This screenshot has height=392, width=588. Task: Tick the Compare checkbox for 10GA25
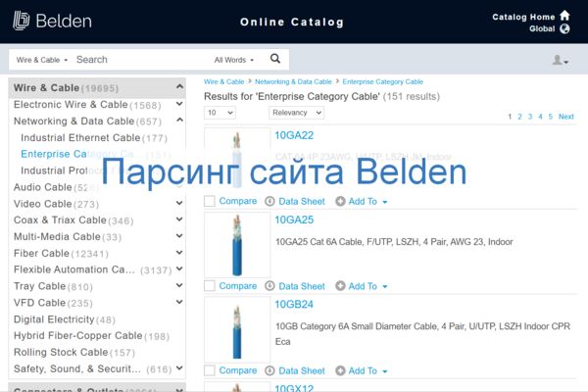point(210,286)
